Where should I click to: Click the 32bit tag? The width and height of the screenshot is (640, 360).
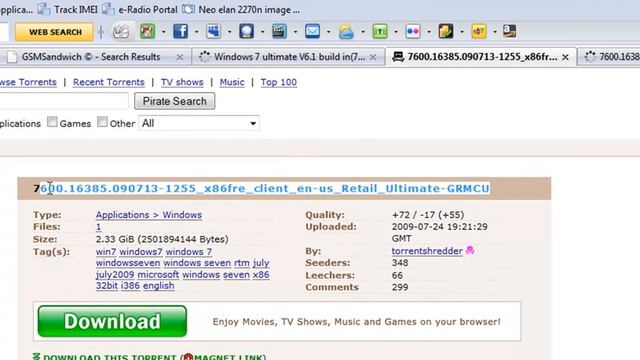[x=107, y=286]
